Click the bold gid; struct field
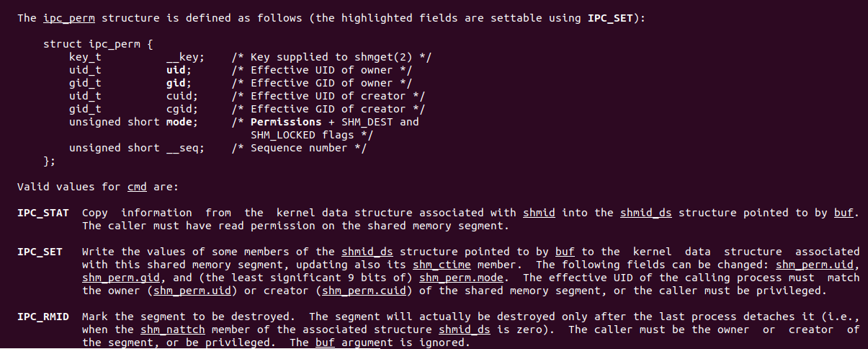868x349 pixels. tap(179, 83)
